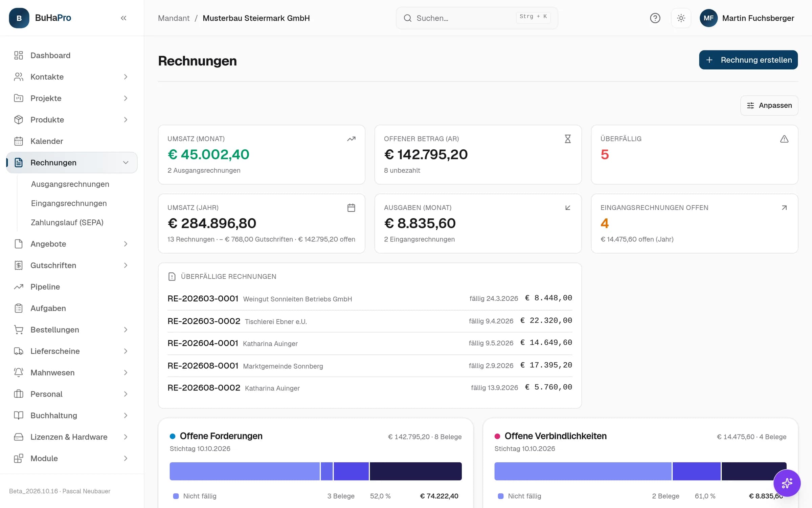Expand the Angebote chevron
Screen dimensions: 812x508
126,244
